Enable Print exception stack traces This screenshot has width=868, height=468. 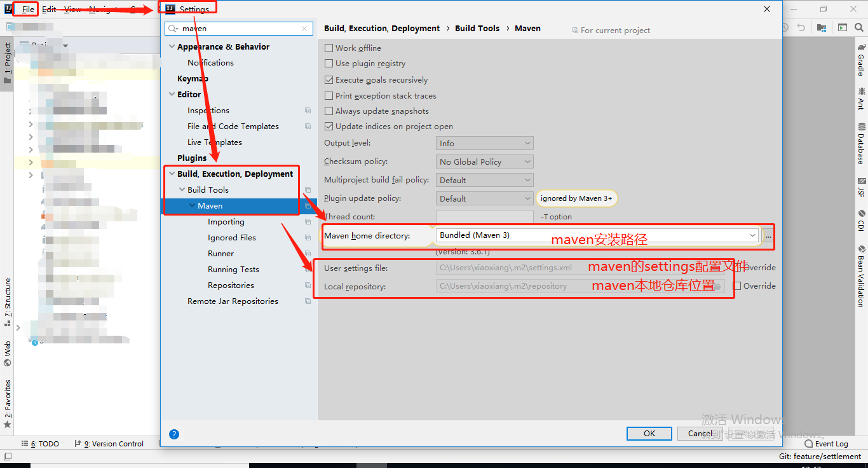click(x=329, y=96)
